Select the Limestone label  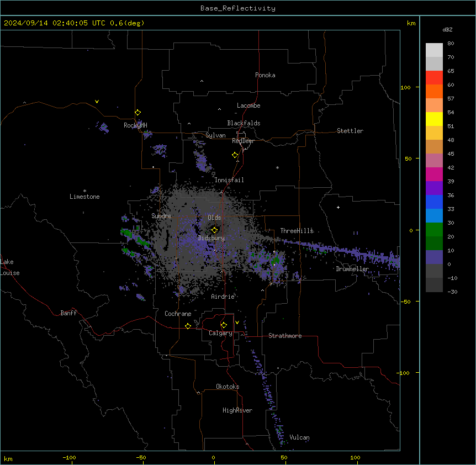[84, 197]
